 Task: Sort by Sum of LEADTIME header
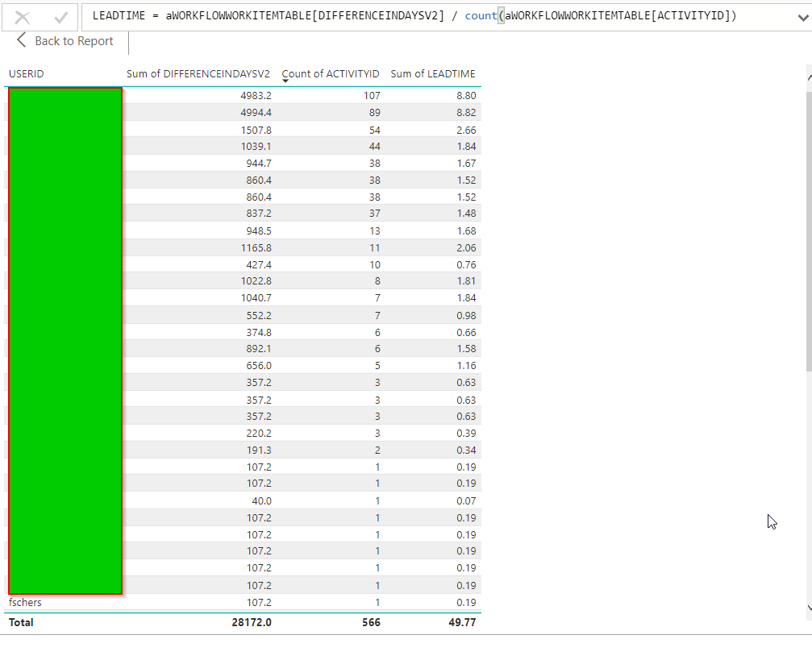click(x=433, y=73)
